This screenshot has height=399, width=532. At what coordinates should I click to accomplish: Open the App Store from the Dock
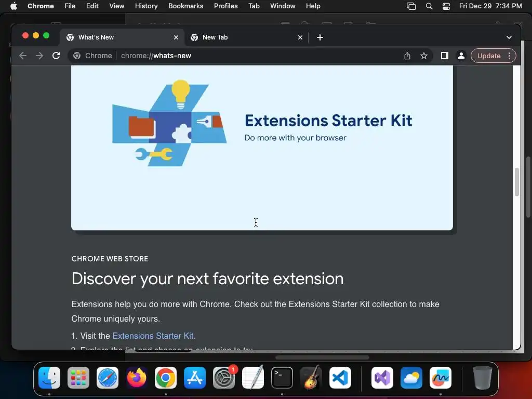tap(195, 378)
